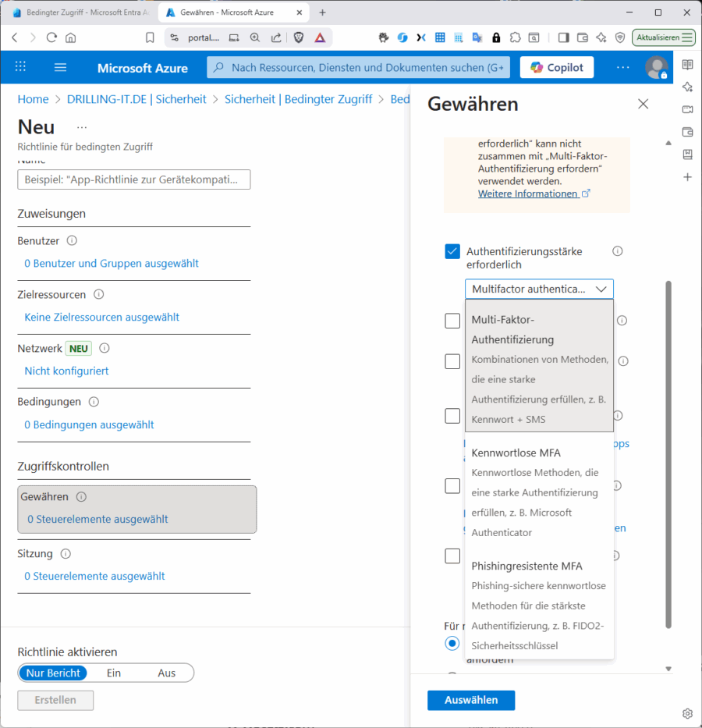Open the browser extensions puzzle icon

(515, 37)
